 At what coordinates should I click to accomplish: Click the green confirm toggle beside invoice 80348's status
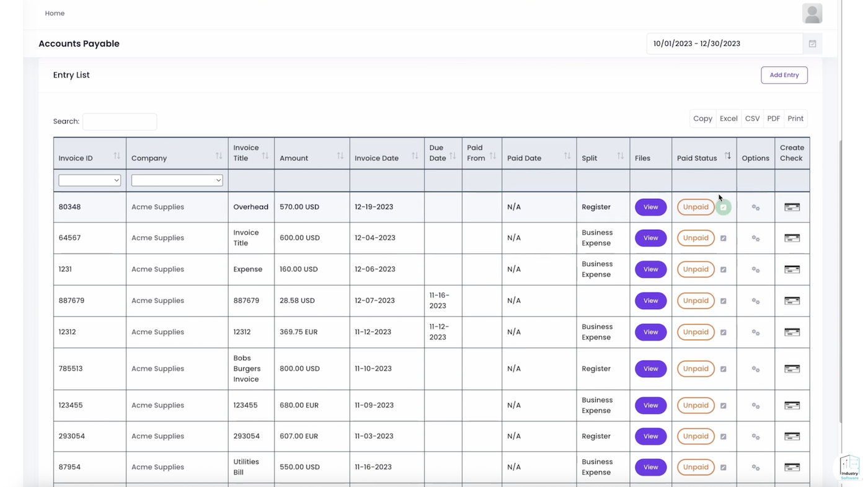click(723, 207)
